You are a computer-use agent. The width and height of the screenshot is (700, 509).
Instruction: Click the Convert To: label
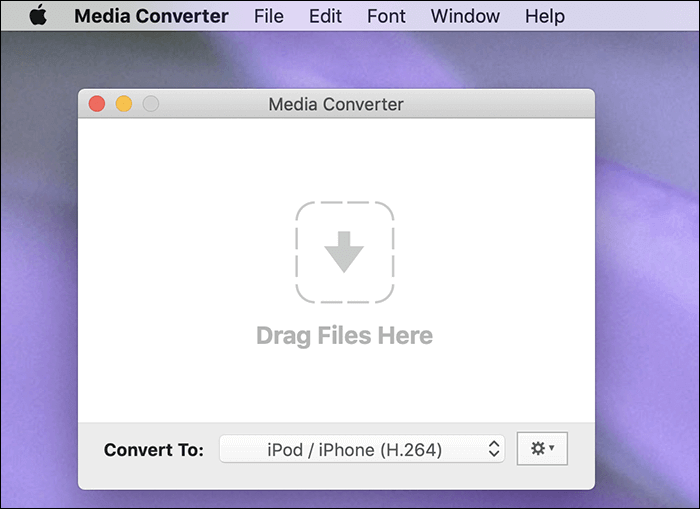[x=154, y=450]
